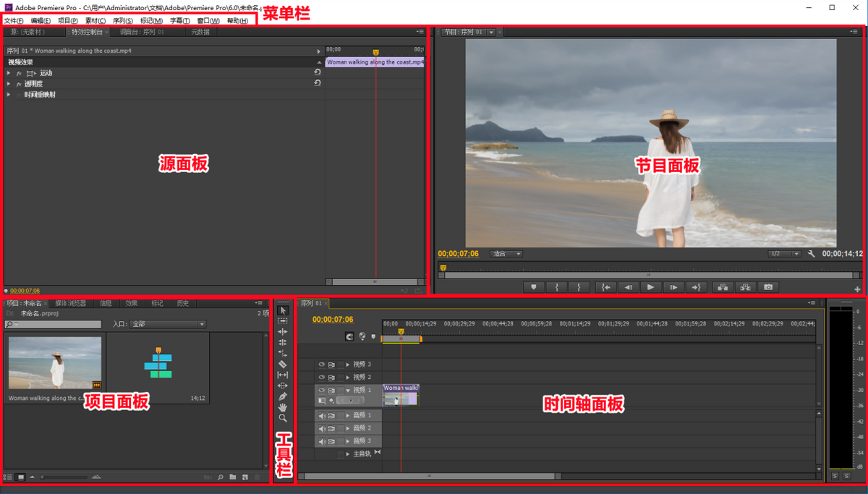Image resolution: width=868 pixels, height=494 pixels.
Task: Pick the Hand tool
Action: [x=283, y=407]
